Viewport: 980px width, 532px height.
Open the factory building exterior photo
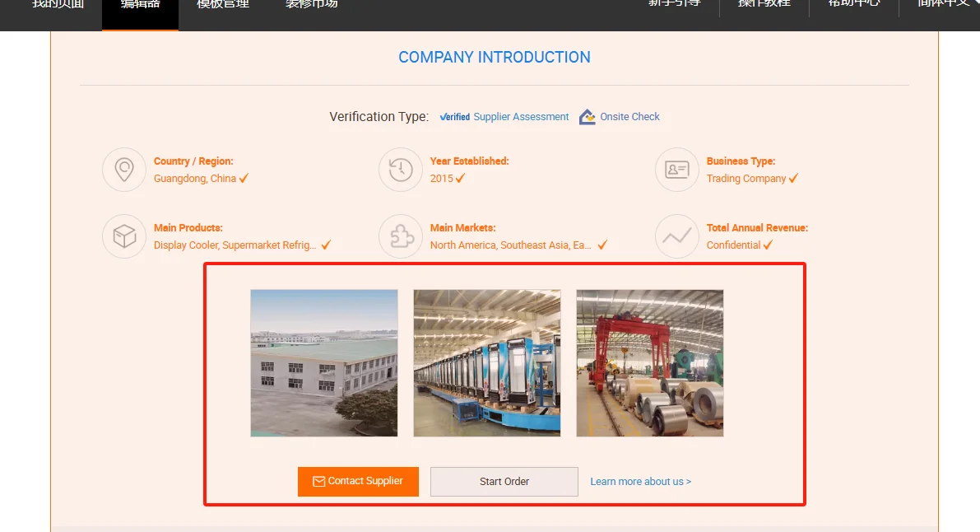pos(323,363)
